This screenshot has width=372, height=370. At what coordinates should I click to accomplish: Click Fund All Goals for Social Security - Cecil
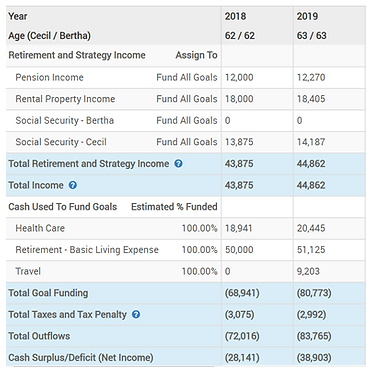click(x=187, y=142)
